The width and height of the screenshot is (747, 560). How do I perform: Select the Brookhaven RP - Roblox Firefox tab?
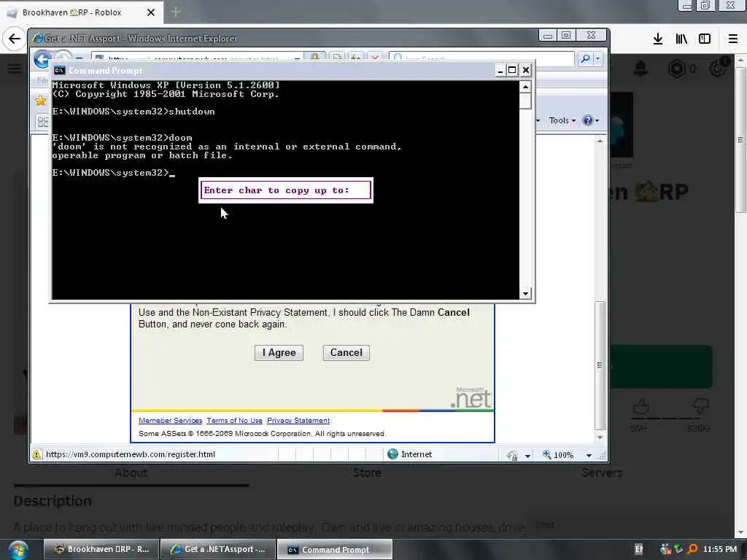(x=81, y=12)
